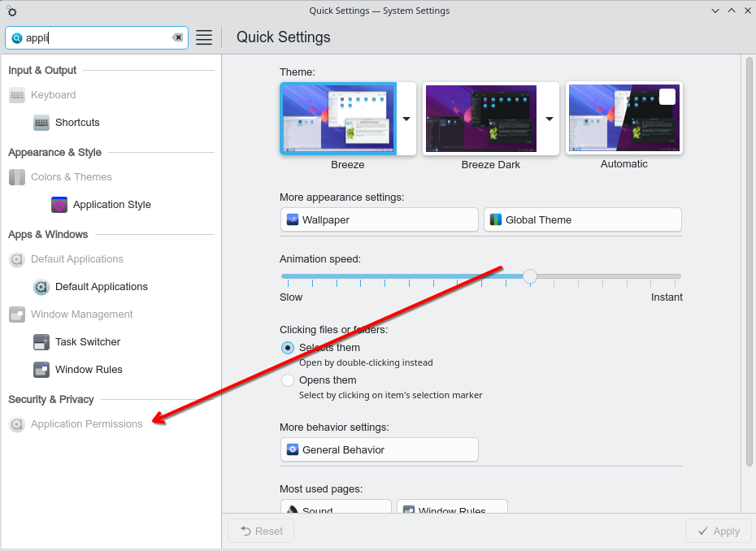The height and width of the screenshot is (551, 756).
Task: Click the animation speed slider handle
Action: click(530, 276)
